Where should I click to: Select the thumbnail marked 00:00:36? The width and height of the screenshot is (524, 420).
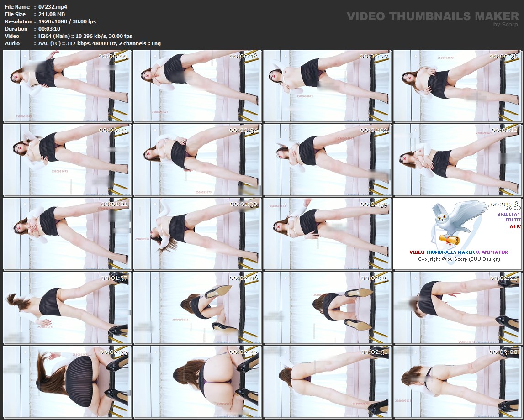(x=457, y=86)
